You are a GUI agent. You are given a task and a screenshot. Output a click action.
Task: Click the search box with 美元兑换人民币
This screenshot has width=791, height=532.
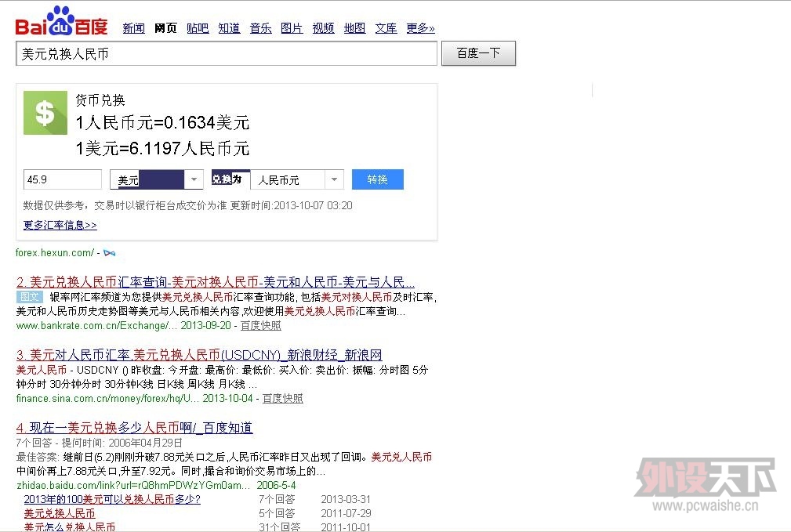(x=227, y=53)
